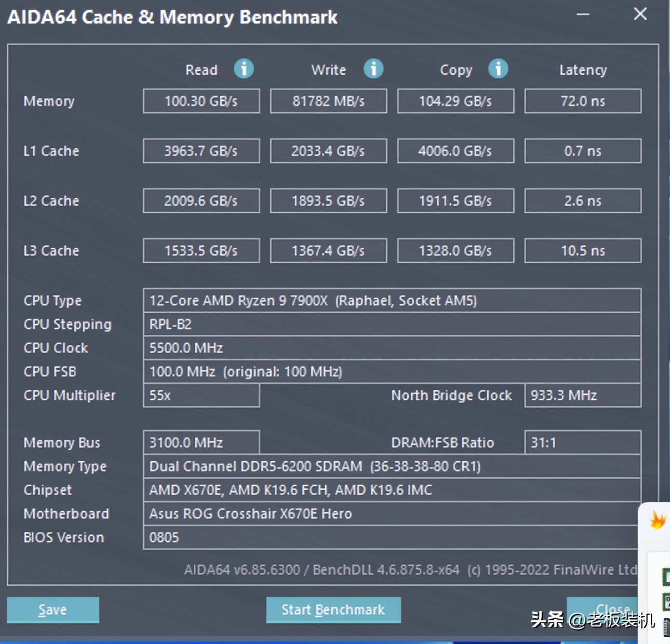Open the Copy benchmark info icon
This screenshot has width=670, height=644.
[x=498, y=69]
